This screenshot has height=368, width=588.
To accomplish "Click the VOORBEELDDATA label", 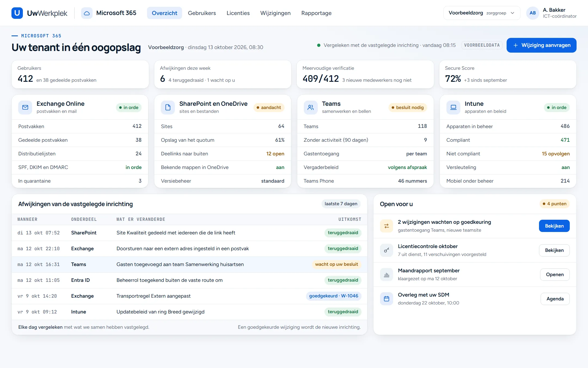I will [x=482, y=45].
